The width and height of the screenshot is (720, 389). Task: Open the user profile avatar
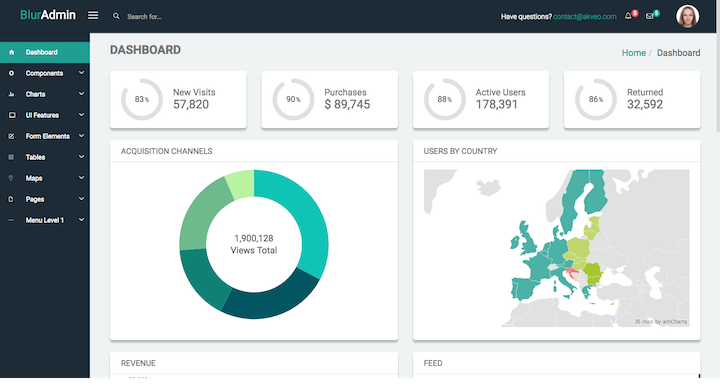(x=687, y=17)
